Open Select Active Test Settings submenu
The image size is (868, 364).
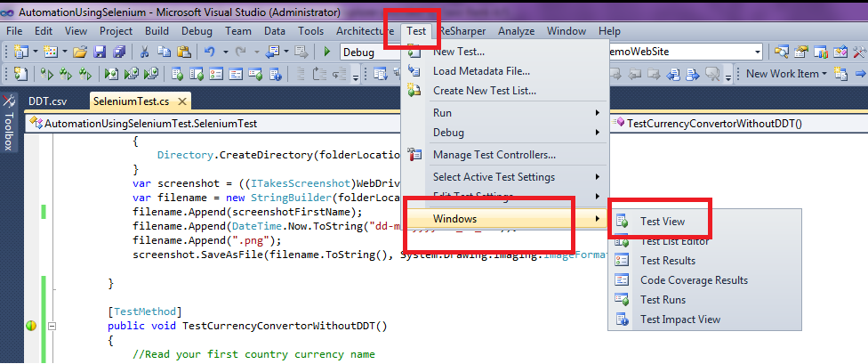click(x=503, y=177)
